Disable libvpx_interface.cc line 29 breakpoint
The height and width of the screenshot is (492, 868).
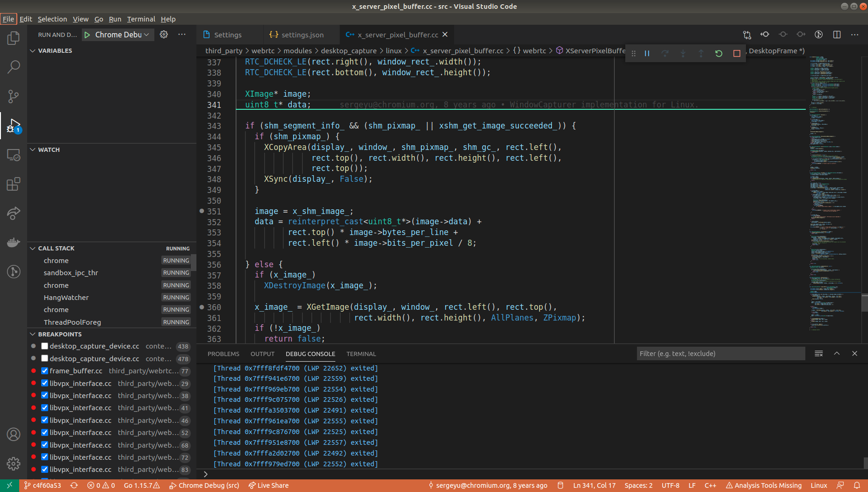(45, 383)
